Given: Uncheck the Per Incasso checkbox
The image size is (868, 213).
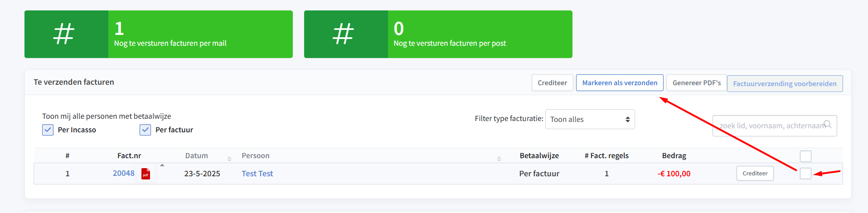Looking at the screenshot, I should [48, 130].
